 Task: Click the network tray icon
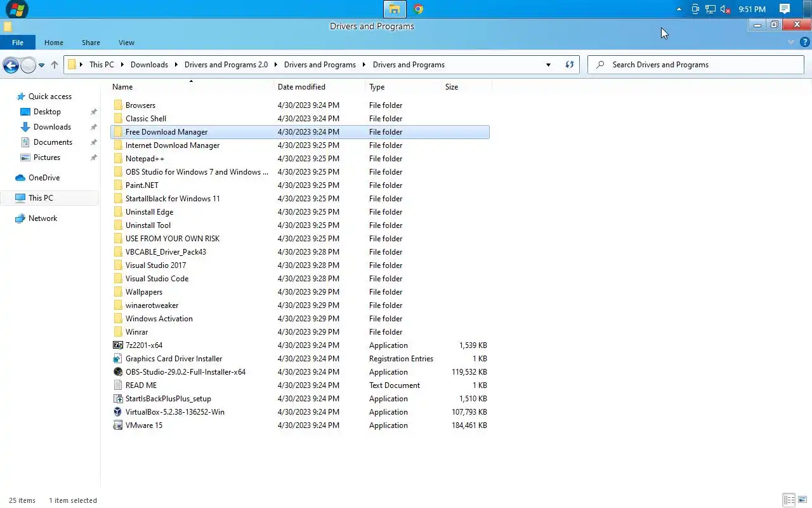(x=710, y=10)
